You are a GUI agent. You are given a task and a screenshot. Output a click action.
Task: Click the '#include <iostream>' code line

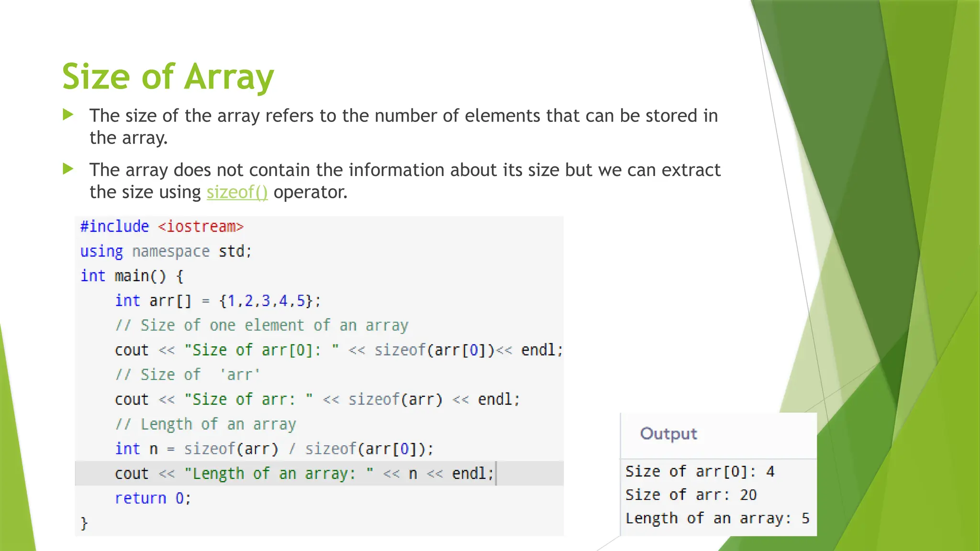[x=162, y=226]
